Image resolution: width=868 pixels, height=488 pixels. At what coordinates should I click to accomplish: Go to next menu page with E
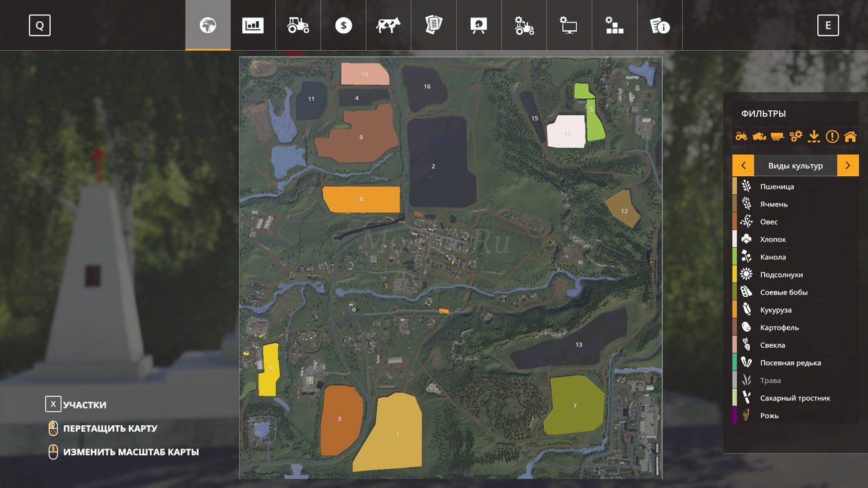tap(828, 25)
